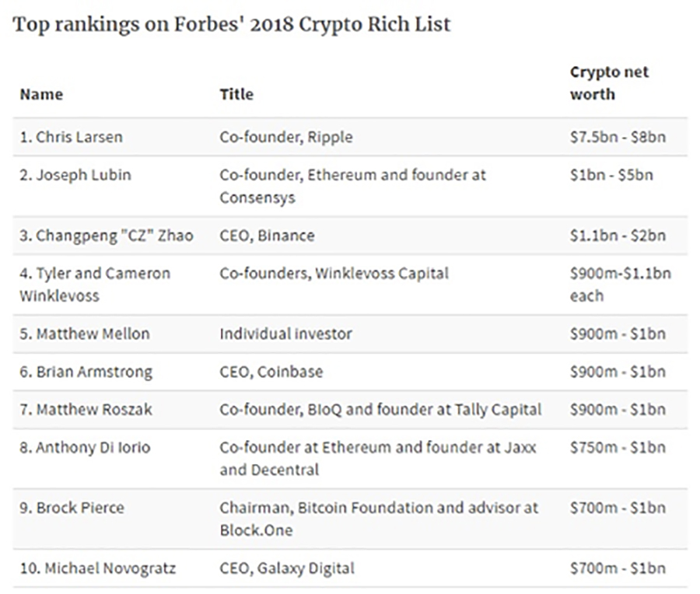Click the page heading about Forbes' Crypto Rich List

[x=232, y=25]
